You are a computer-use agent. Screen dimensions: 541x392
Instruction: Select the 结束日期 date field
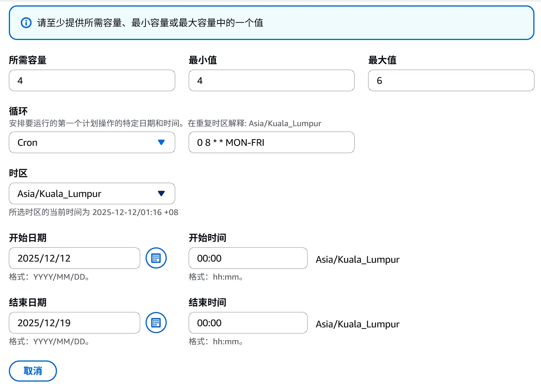pyautogui.click(x=74, y=323)
